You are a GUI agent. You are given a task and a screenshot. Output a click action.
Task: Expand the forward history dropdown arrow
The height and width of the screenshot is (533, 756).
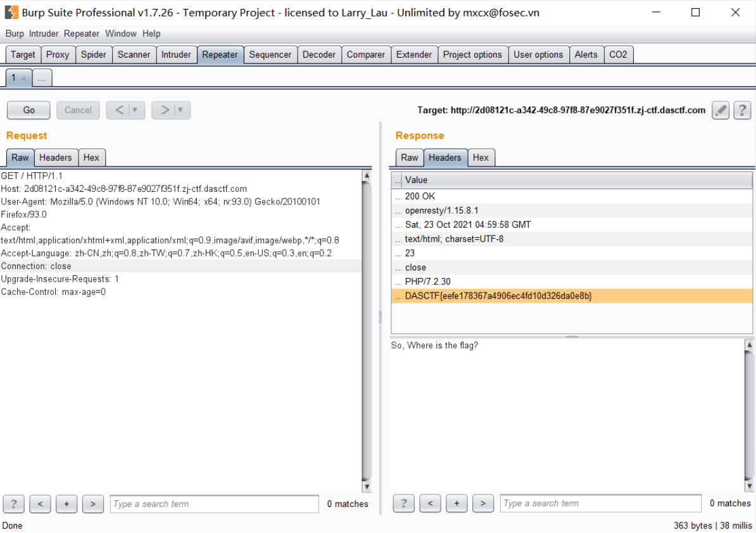180,110
